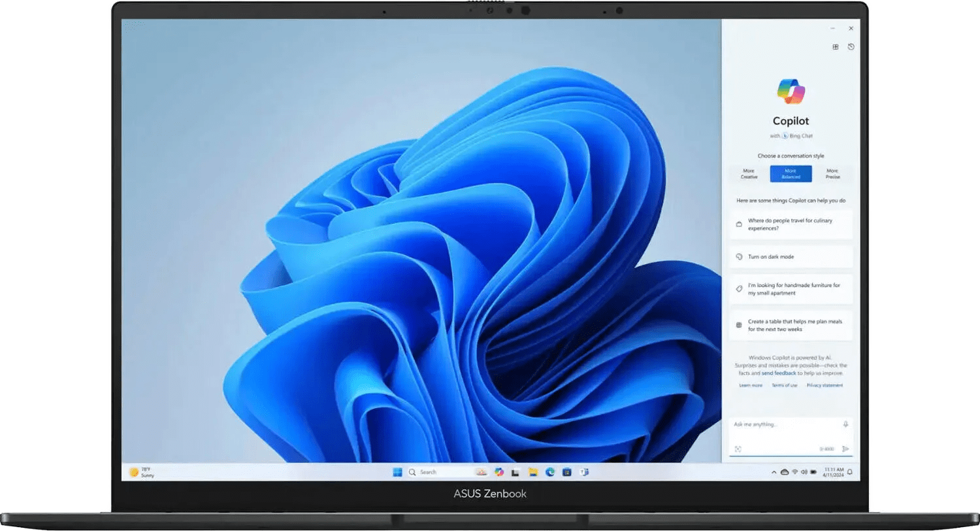Select More Balanced conversation style

(x=791, y=174)
